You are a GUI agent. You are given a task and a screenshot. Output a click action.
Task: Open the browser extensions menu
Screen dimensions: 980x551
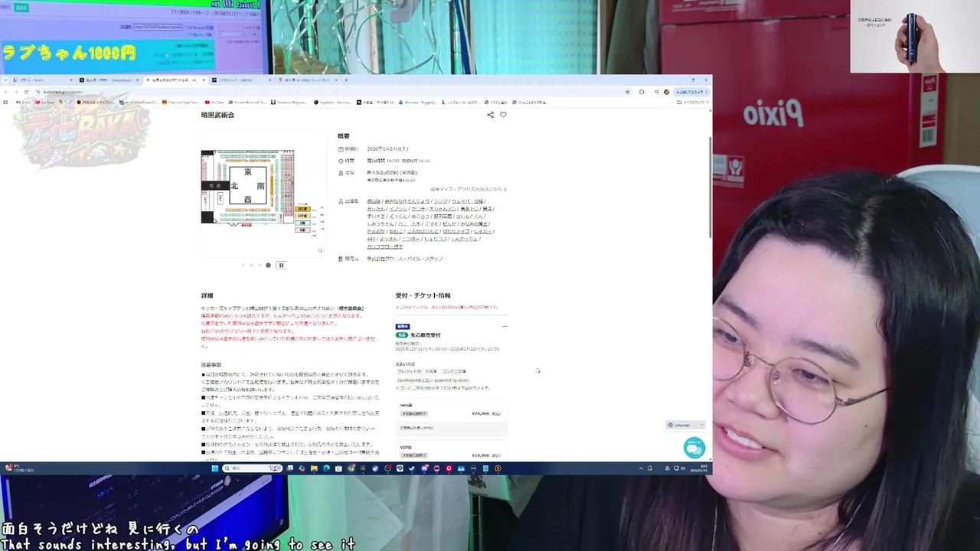pyautogui.click(x=642, y=92)
